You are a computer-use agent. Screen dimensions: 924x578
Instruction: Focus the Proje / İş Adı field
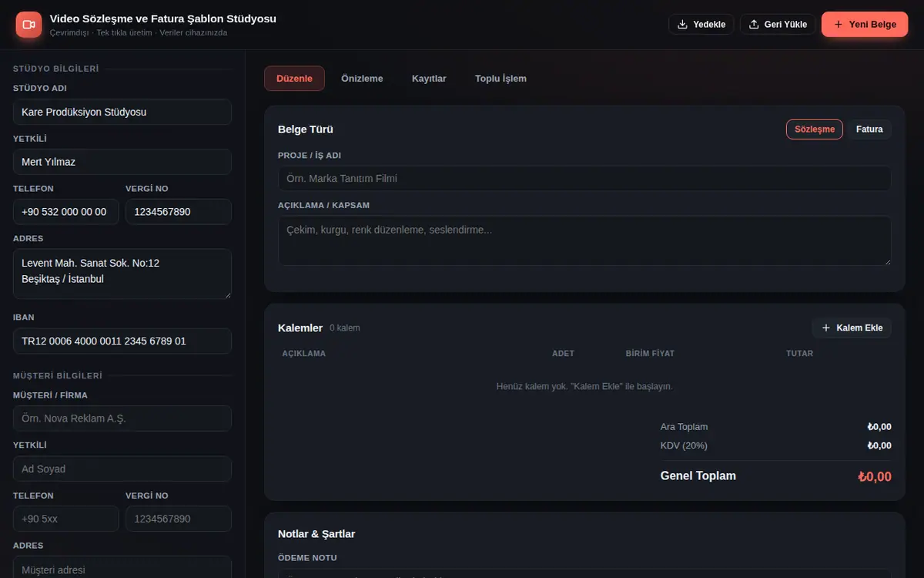coord(584,179)
